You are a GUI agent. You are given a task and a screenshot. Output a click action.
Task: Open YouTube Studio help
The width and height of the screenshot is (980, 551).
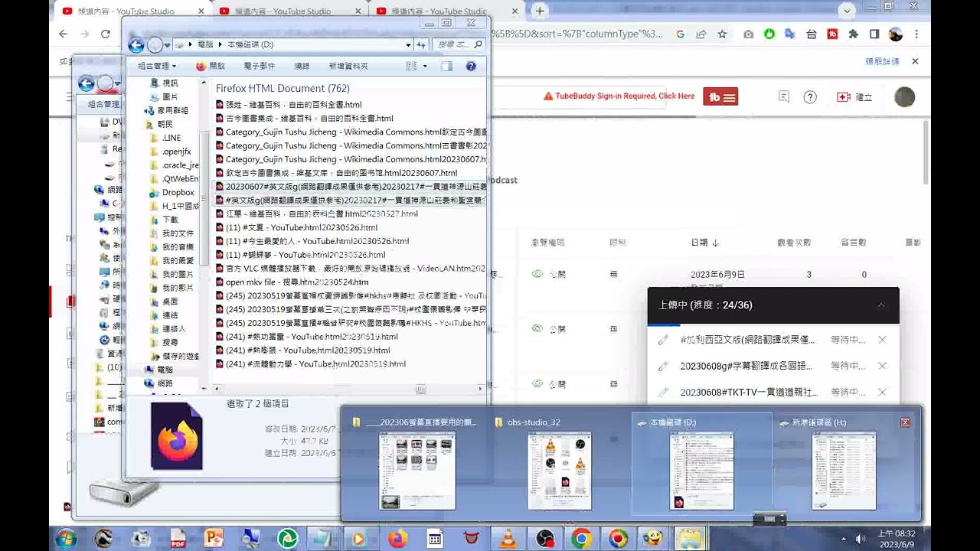pos(810,97)
